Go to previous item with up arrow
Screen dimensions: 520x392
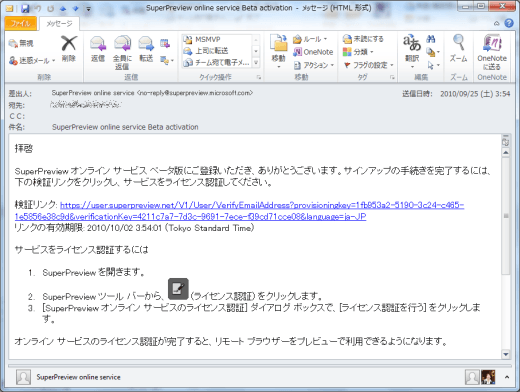click(63, 8)
